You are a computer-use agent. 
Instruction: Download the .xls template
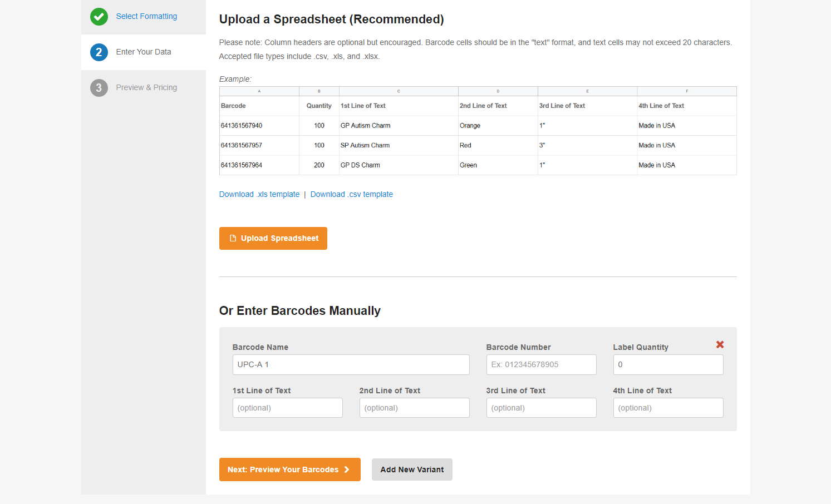[x=259, y=195]
